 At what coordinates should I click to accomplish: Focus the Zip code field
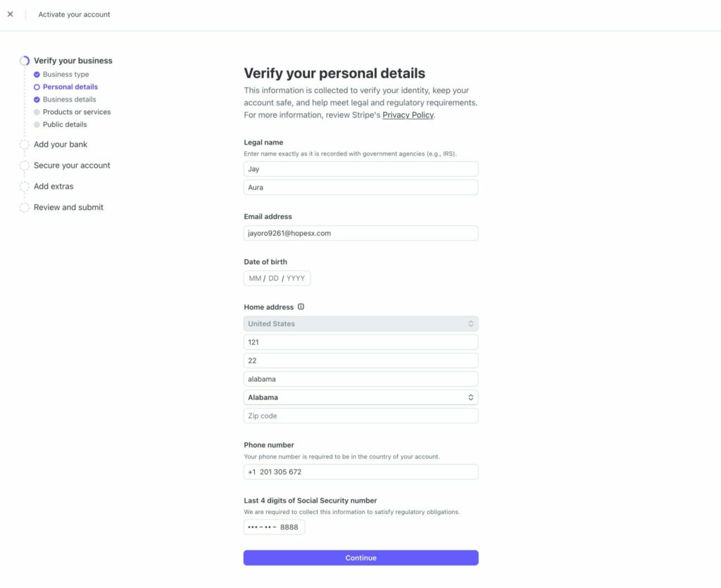point(360,416)
